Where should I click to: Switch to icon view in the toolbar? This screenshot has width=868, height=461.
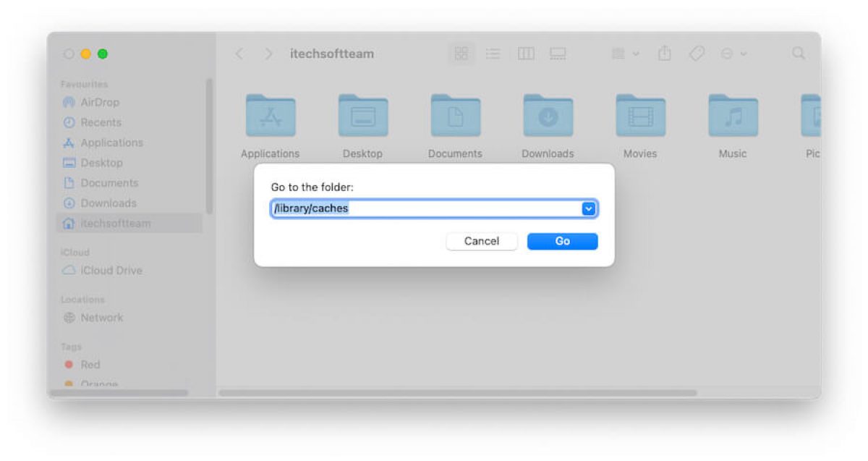(461, 53)
